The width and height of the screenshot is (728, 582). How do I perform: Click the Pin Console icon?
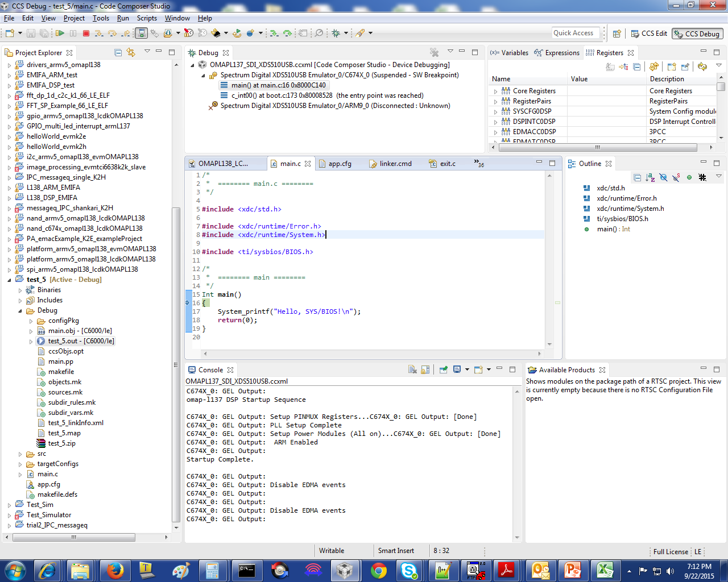[443, 369]
